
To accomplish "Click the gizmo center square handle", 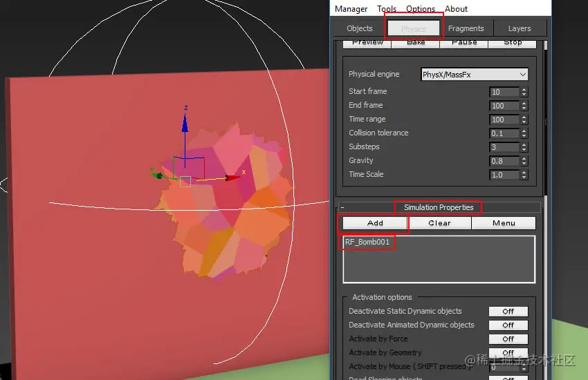I will 185,182.
